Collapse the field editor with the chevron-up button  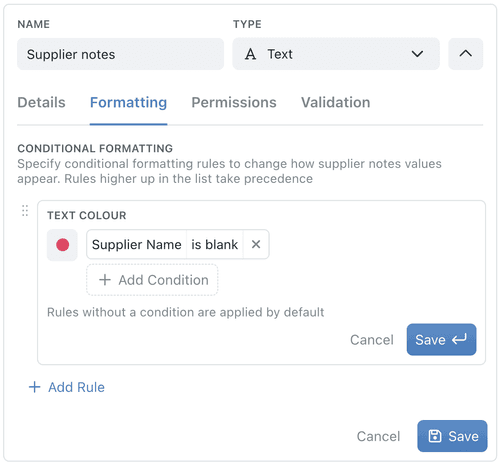(465, 54)
